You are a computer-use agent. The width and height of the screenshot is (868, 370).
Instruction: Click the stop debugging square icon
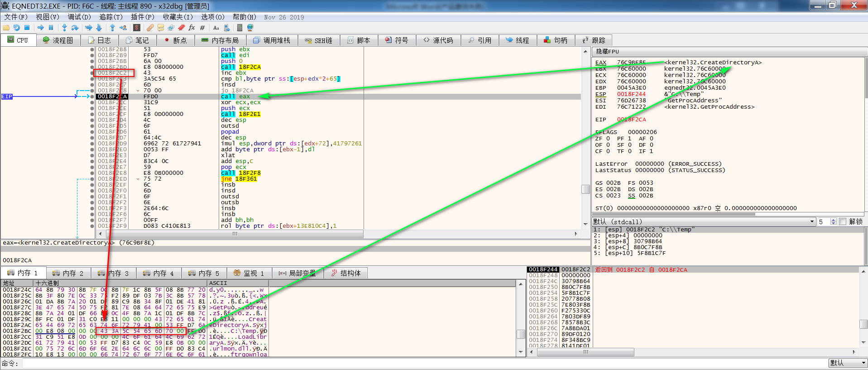27,28
